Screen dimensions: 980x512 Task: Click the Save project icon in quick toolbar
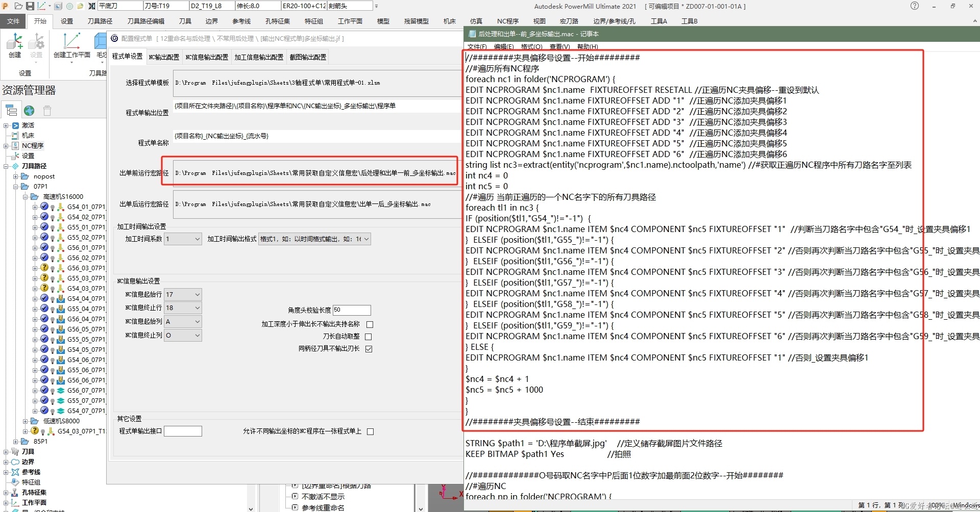[30, 6]
